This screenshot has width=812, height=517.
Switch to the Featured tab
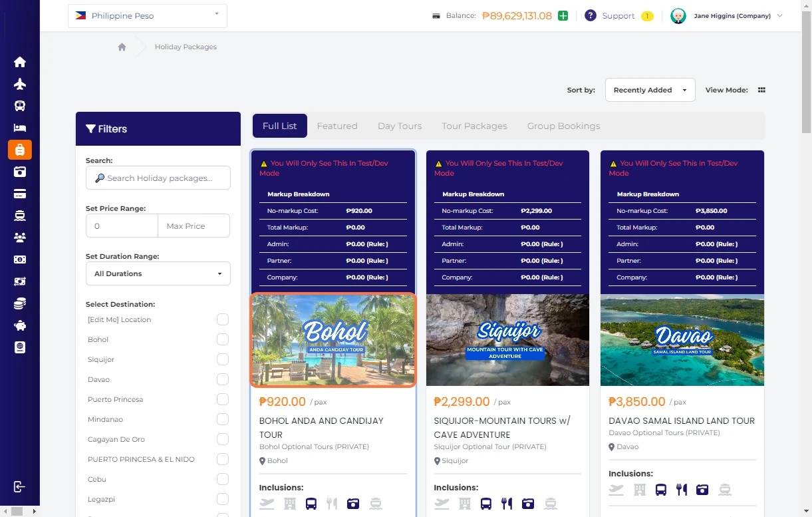(337, 126)
